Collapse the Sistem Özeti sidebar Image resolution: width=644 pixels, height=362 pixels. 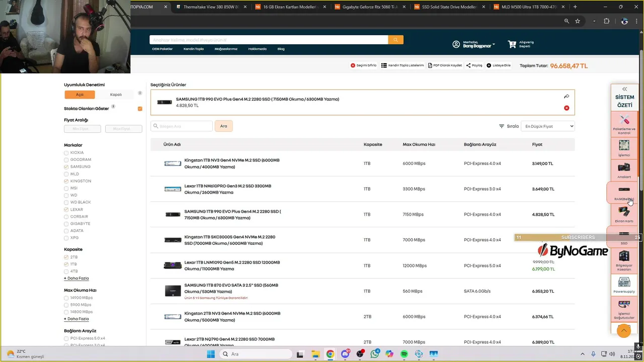click(x=624, y=89)
